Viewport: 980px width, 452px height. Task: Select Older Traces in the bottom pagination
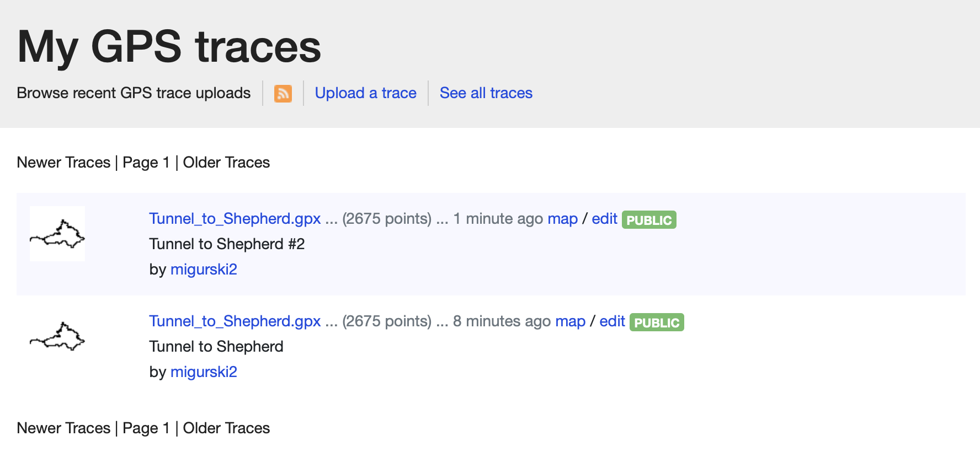point(226,428)
